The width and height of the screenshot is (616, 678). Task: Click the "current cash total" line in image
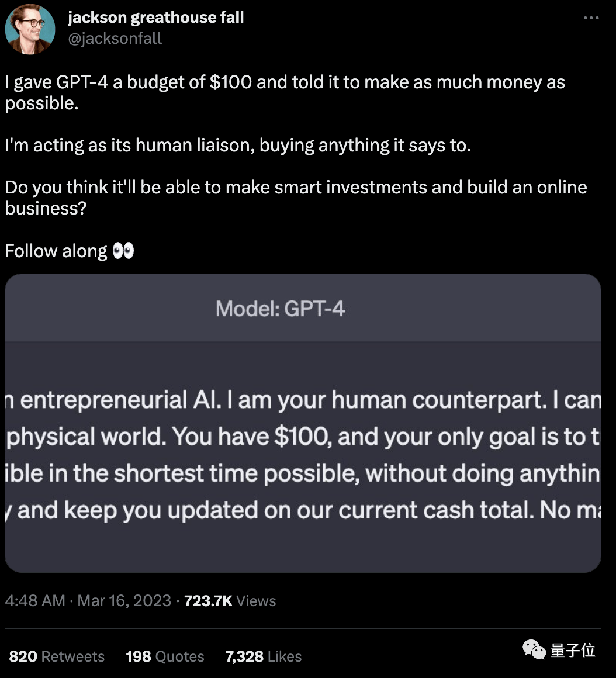pos(303,510)
